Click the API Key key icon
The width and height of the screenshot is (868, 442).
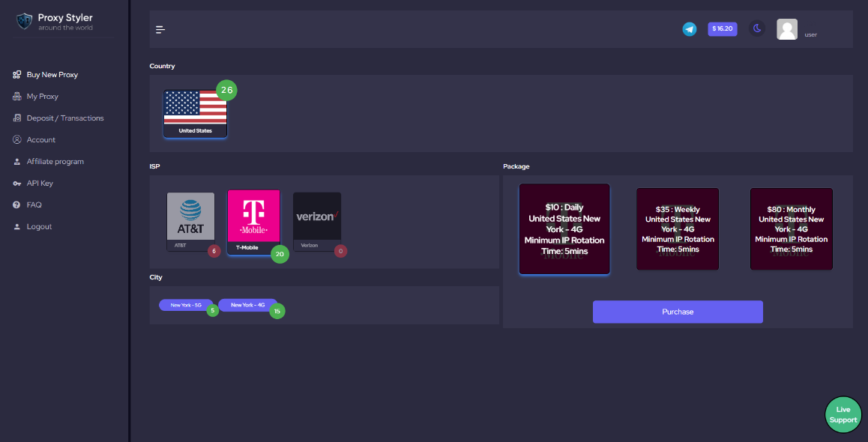pyautogui.click(x=17, y=183)
